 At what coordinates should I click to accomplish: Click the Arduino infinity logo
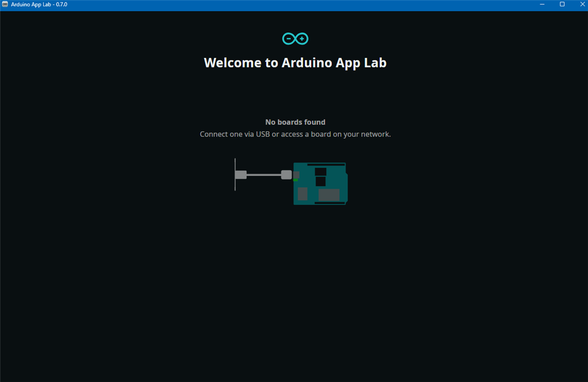295,39
